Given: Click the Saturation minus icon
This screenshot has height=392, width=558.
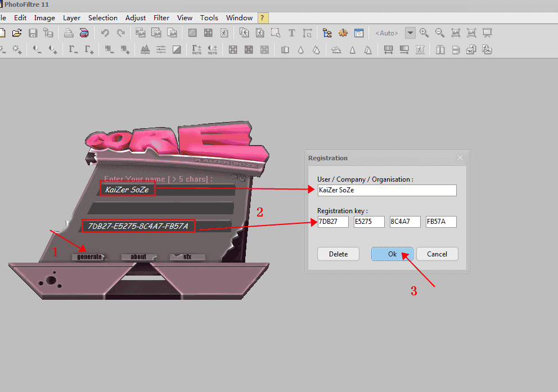Looking at the screenshot, I should (109, 49).
